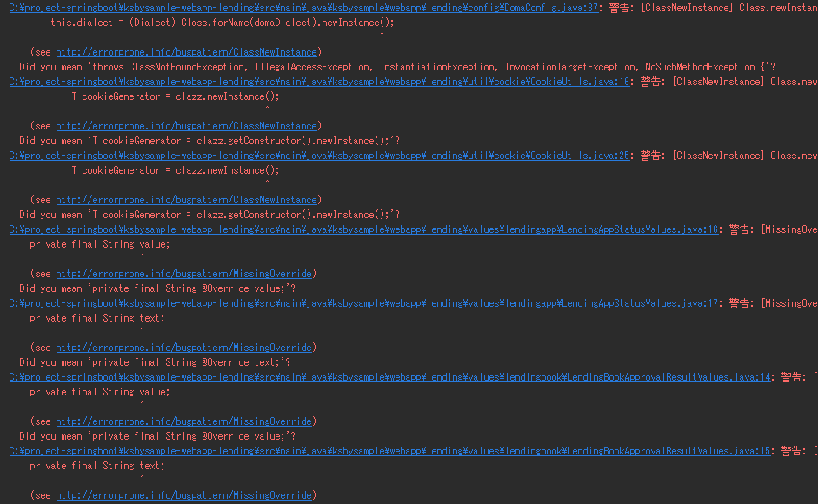Click 'Did you mean' getConstructor suggestion after CookieUtils.java:25

(209, 215)
